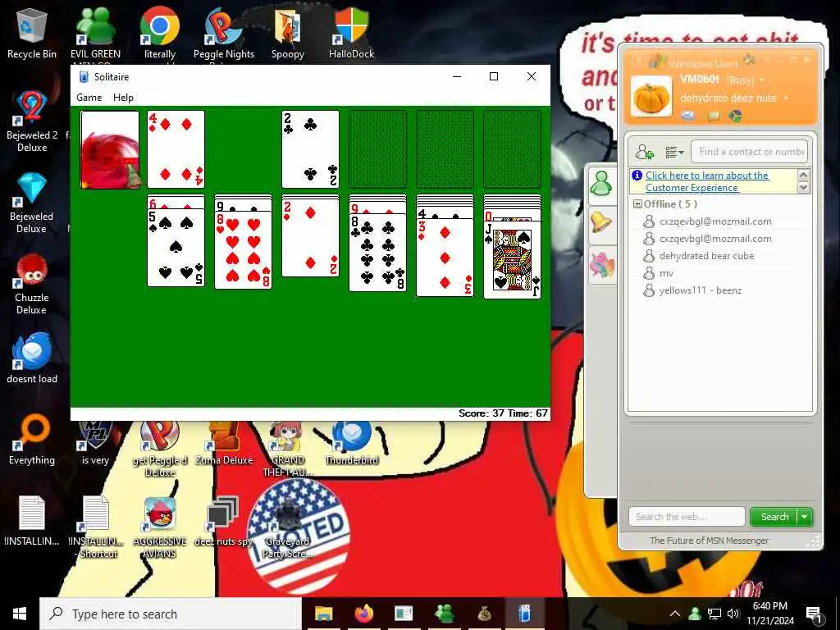The image size is (840, 630).
Task: Collapse the Offline ( 5 ) group
Action: [x=637, y=204]
